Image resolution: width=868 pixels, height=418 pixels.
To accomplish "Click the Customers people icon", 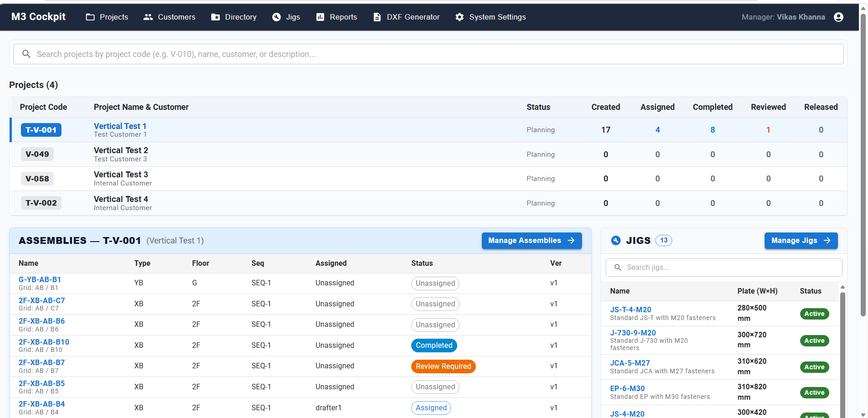I will [148, 17].
